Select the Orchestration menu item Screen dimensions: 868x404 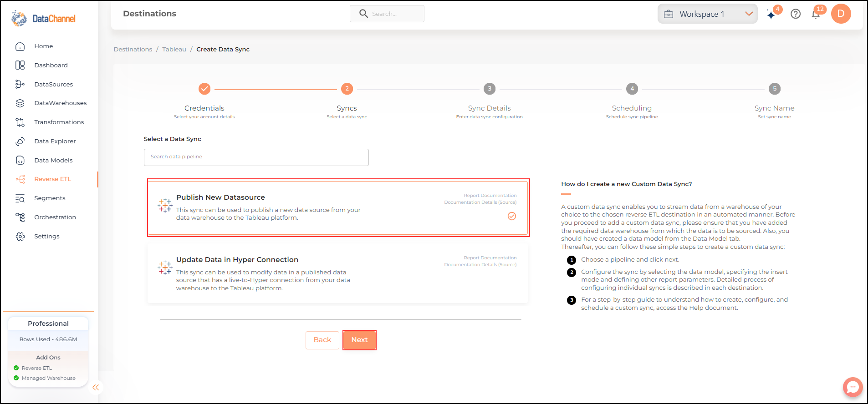[55, 217]
